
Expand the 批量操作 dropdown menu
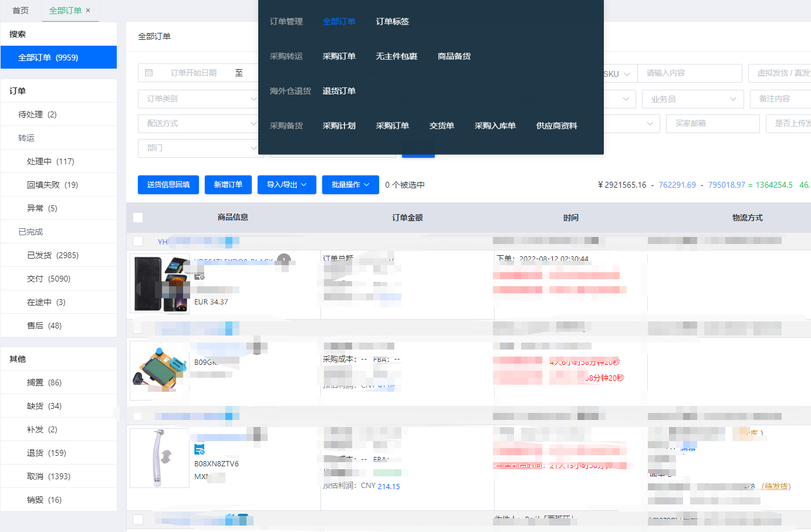point(350,185)
